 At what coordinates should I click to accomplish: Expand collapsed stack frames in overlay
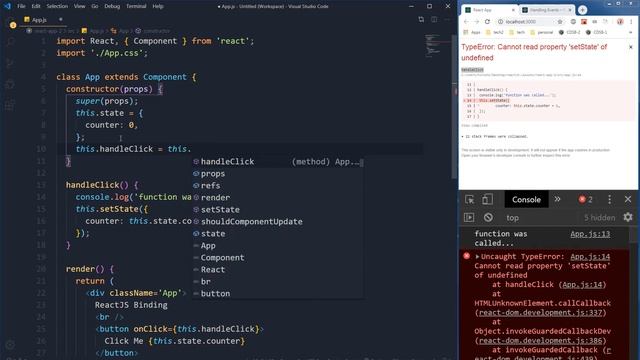(x=495, y=136)
